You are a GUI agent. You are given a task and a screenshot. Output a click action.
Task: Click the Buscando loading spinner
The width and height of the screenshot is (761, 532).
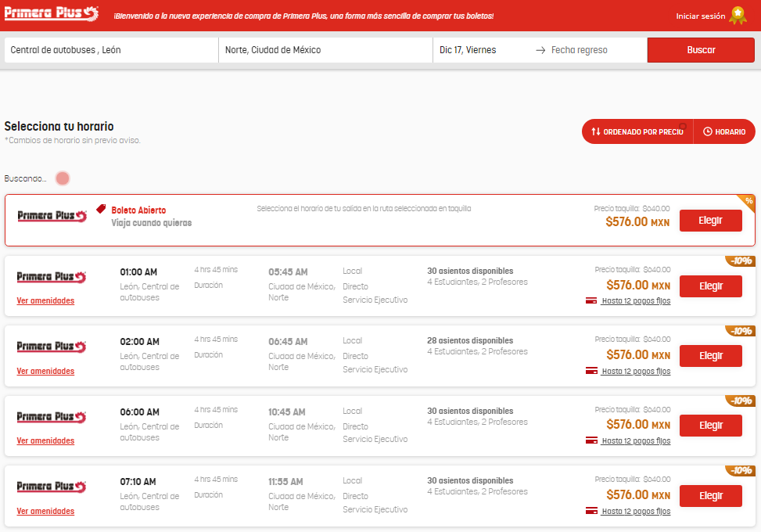(63, 178)
